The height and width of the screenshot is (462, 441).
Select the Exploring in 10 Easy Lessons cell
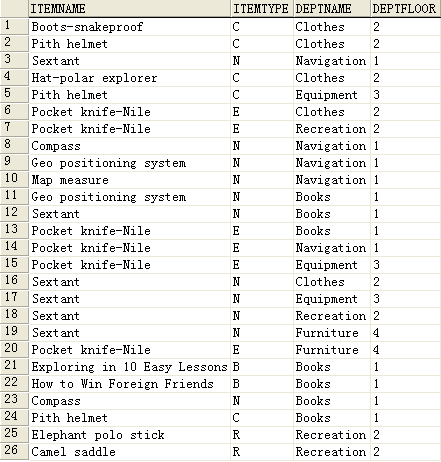click(x=130, y=367)
